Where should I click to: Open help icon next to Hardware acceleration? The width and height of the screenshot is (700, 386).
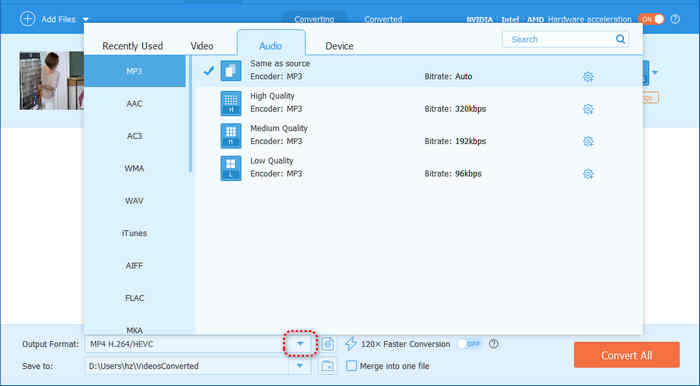click(x=675, y=19)
